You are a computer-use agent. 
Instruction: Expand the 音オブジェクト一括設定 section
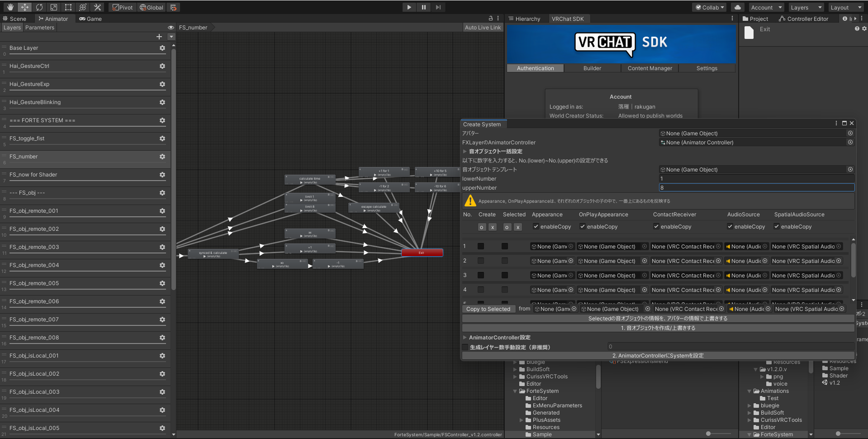465,151
